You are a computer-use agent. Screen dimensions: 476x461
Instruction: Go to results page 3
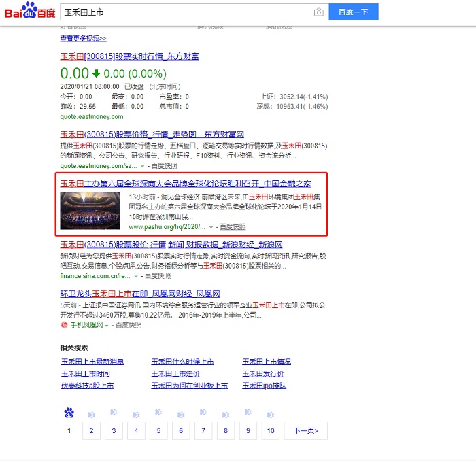(114, 430)
